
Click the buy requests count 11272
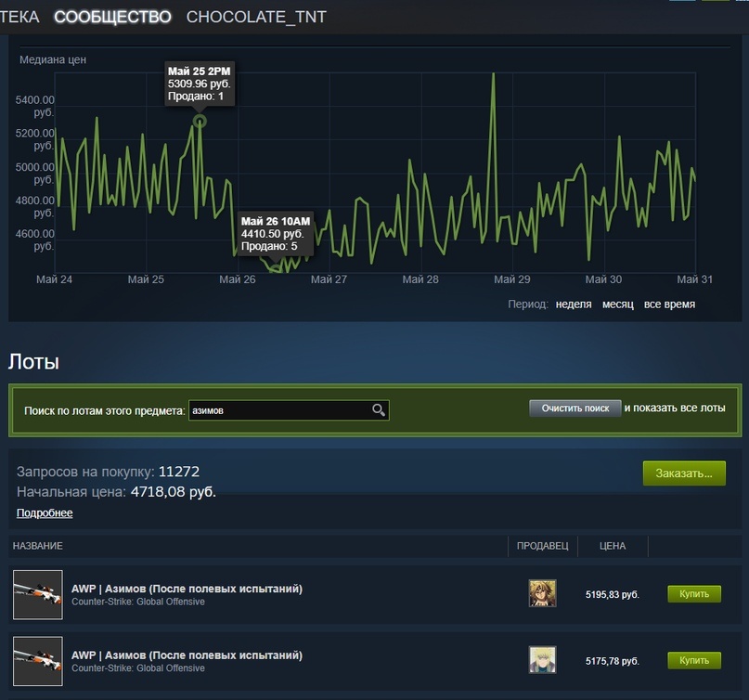click(x=178, y=472)
